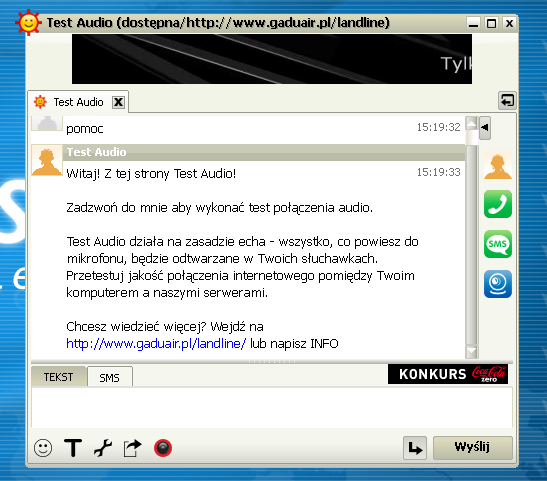Open the gaduair.pl/landline link

coord(156,344)
